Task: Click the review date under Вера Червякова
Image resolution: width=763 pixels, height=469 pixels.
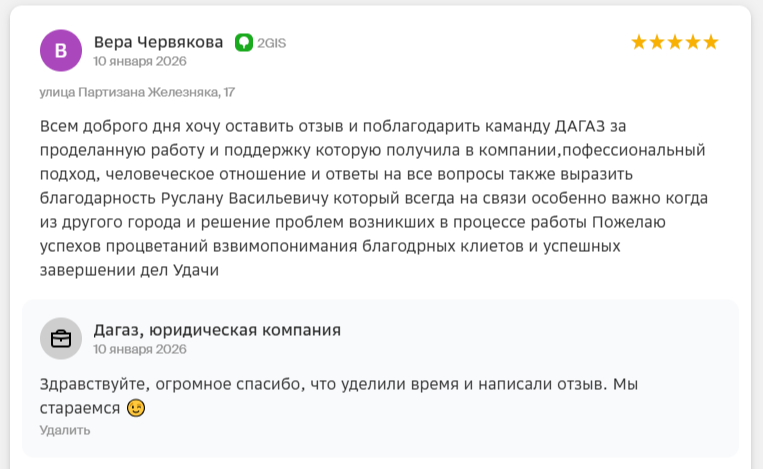Action: point(140,61)
